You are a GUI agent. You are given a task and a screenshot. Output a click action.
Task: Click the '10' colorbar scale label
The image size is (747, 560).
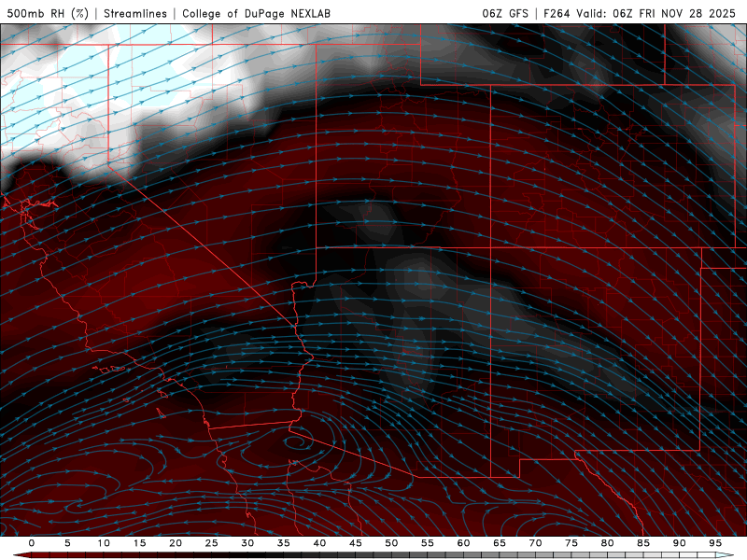pos(104,543)
